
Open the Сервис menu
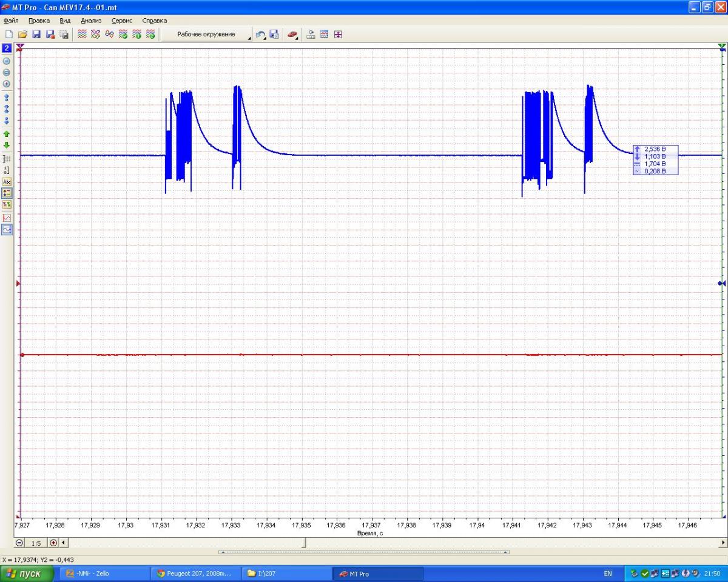coord(121,20)
